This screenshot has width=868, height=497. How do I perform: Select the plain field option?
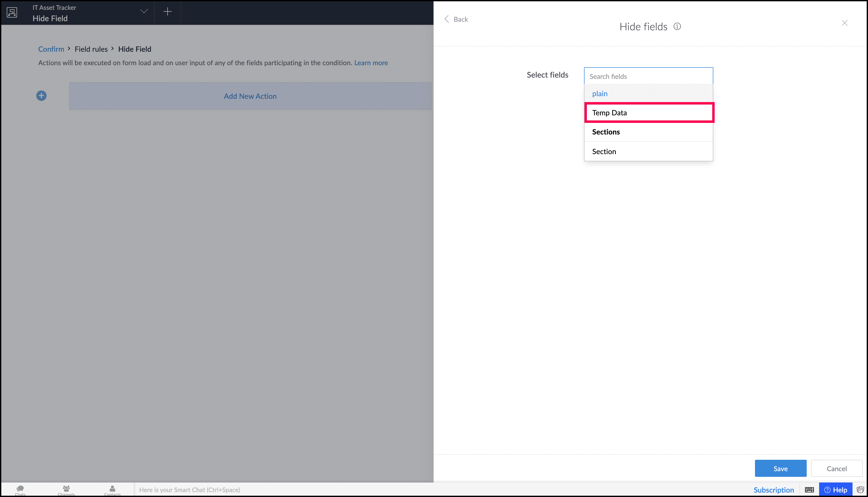pyautogui.click(x=600, y=94)
